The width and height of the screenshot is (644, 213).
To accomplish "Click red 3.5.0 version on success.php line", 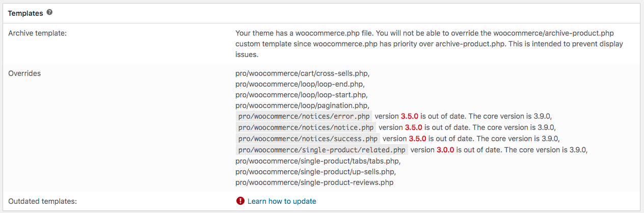I will point(417,139).
